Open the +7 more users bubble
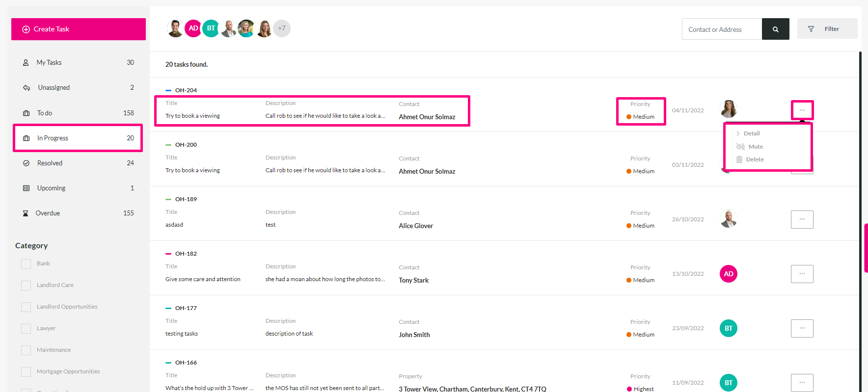The height and width of the screenshot is (392, 868). click(282, 28)
